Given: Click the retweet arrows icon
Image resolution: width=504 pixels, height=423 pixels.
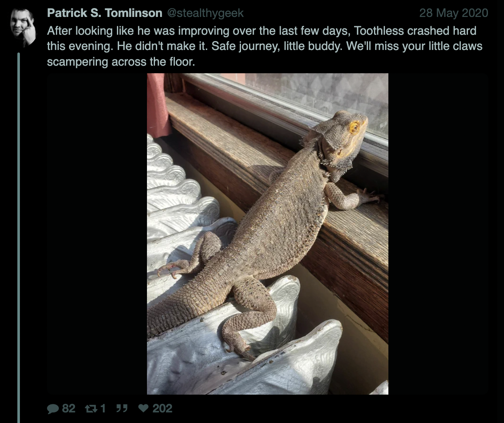Looking at the screenshot, I should click(x=91, y=409).
